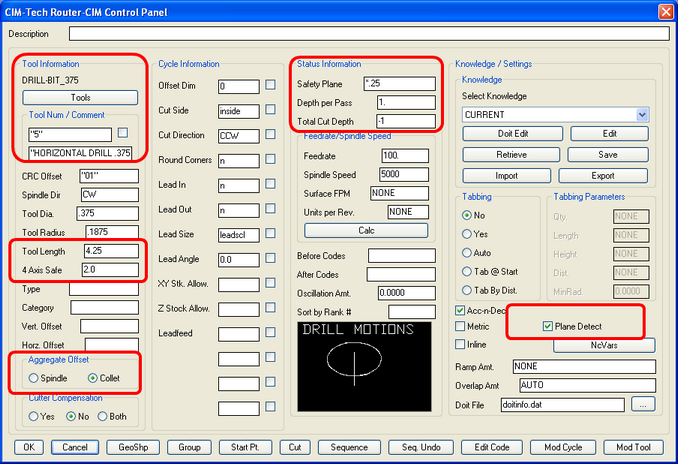Click the Tool Length field
Image resolution: width=678 pixels, height=464 pixels.
(112, 251)
